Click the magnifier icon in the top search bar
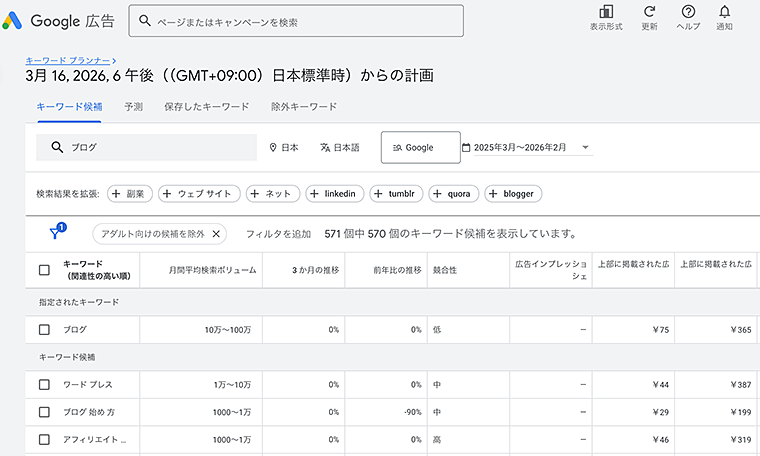The width and height of the screenshot is (760, 456). pos(144,21)
